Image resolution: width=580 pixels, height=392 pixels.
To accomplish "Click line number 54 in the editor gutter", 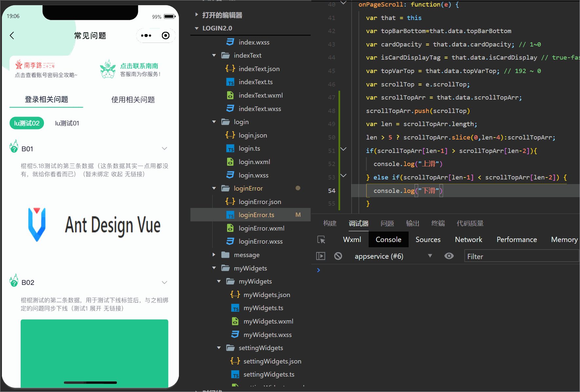I will tap(332, 191).
